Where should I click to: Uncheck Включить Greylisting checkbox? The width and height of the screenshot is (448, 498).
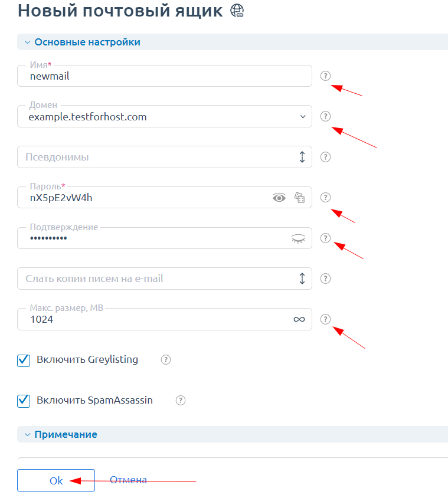pos(24,360)
